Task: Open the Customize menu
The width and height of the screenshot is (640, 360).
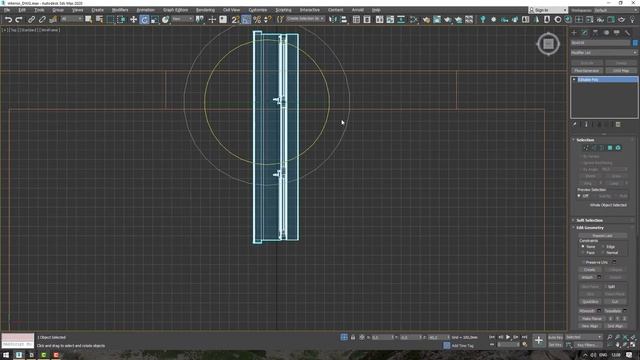Action: [258, 10]
